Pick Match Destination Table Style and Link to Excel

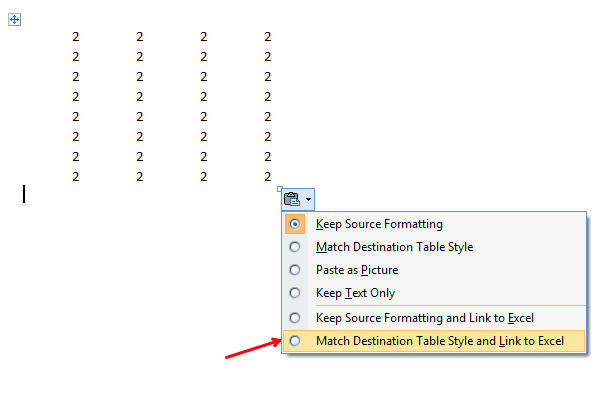pyautogui.click(x=440, y=341)
